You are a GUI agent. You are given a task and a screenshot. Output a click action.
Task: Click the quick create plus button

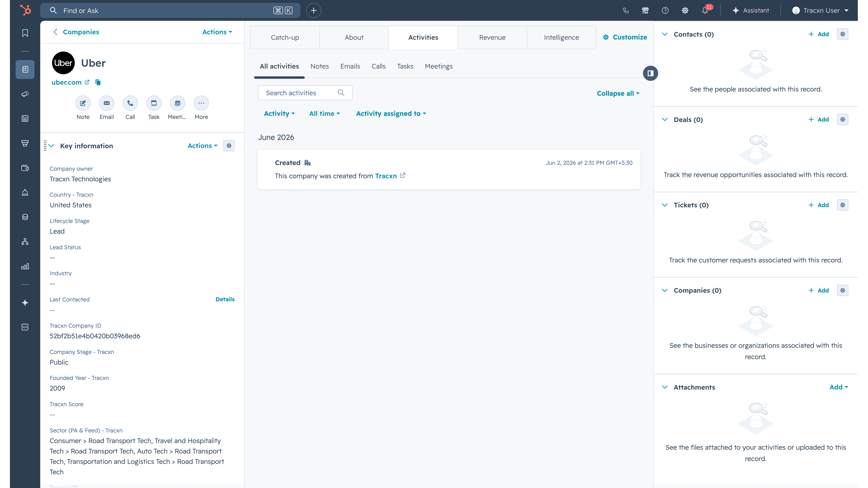pyautogui.click(x=313, y=10)
